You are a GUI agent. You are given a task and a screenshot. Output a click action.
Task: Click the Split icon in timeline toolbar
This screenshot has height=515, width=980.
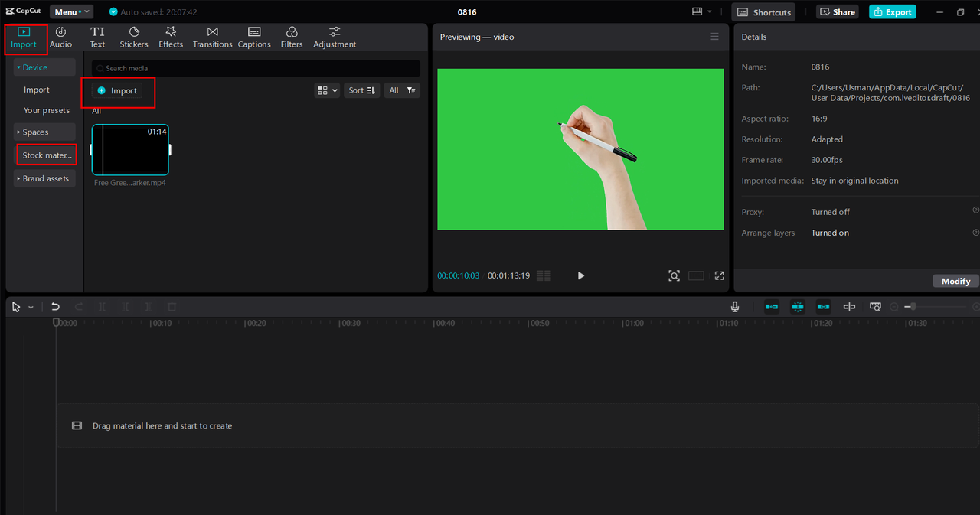102,307
